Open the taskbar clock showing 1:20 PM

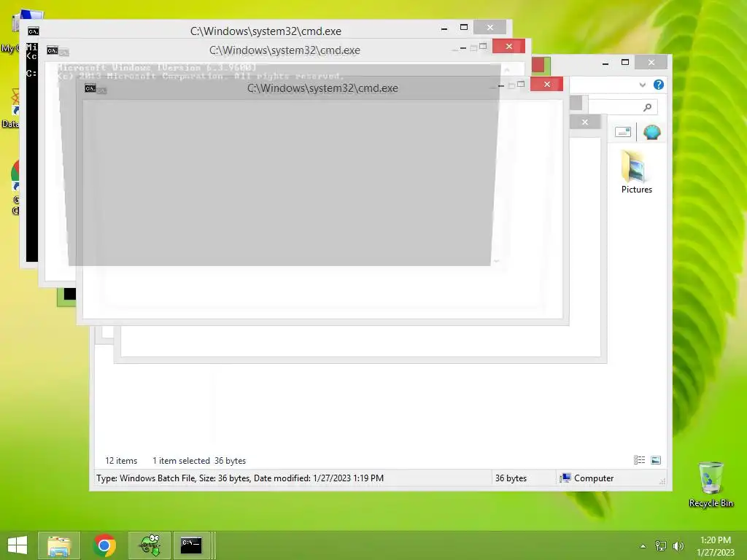(x=716, y=546)
